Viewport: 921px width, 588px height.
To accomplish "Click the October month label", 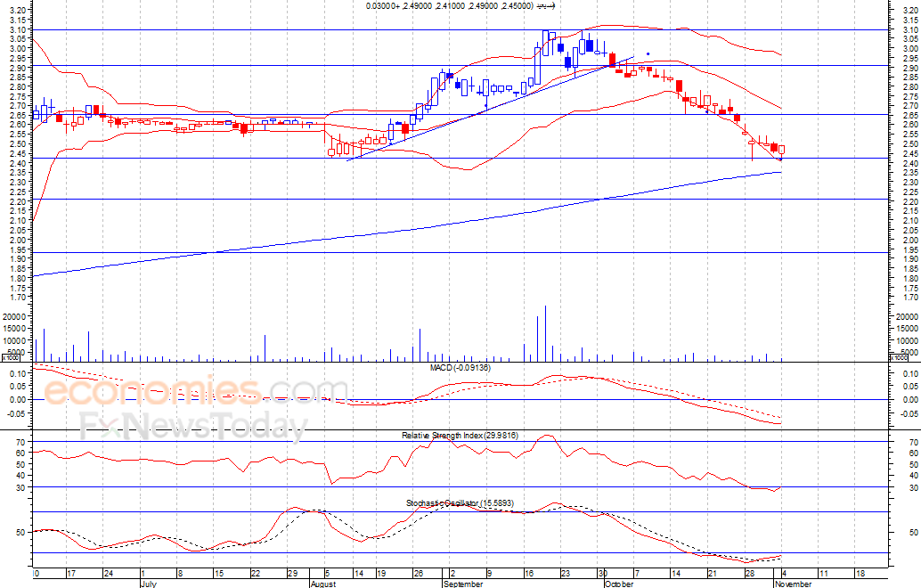I will click(619, 584).
